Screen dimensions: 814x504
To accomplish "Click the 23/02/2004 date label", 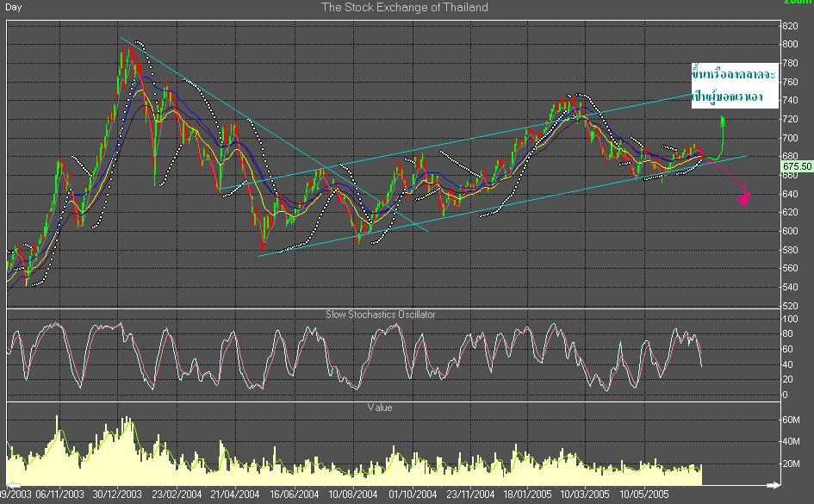I will [177, 495].
